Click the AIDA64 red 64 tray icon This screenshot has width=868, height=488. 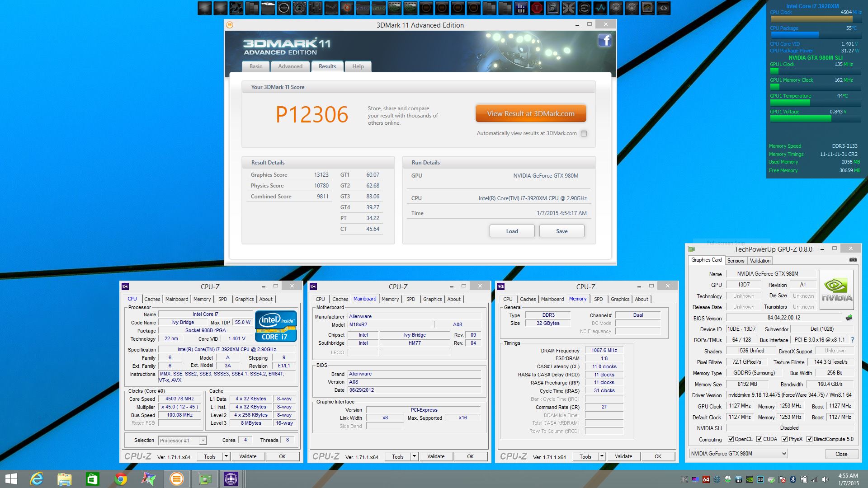pos(706,479)
